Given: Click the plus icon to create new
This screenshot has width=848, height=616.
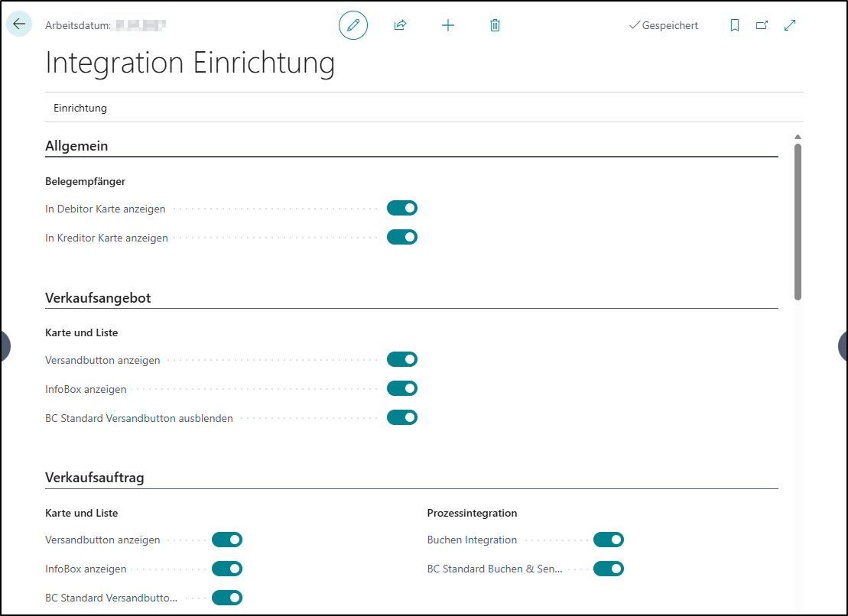Looking at the screenshot, I should click(448, 25).
